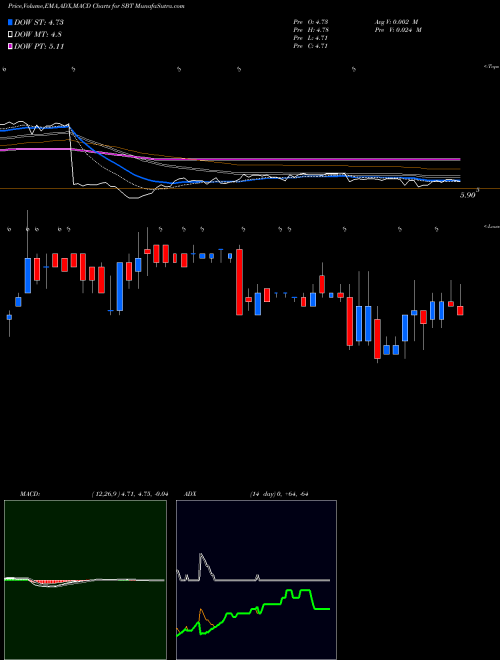
Task: Click the 'Pre C: 4.71' close value
Action: point(311,46)
